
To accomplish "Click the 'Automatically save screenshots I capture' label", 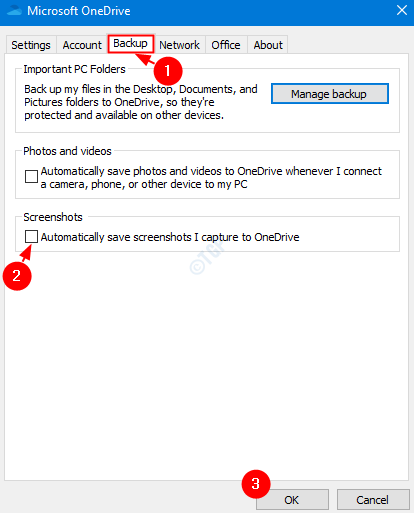I will [x=170, y=237].
